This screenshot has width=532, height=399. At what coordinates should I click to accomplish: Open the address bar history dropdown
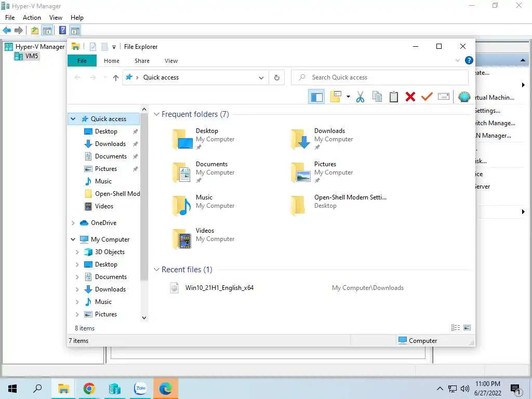261,78
